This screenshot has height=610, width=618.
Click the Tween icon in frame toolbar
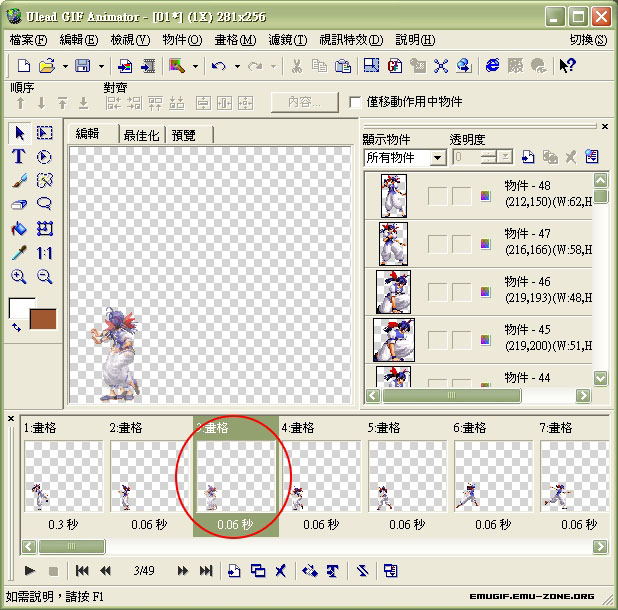[310, 571]
